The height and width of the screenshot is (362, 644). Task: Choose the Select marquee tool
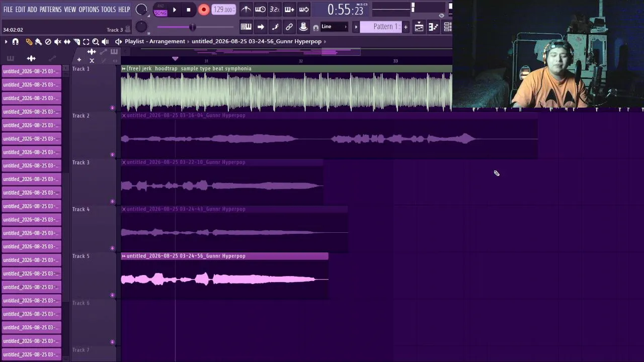86,42
